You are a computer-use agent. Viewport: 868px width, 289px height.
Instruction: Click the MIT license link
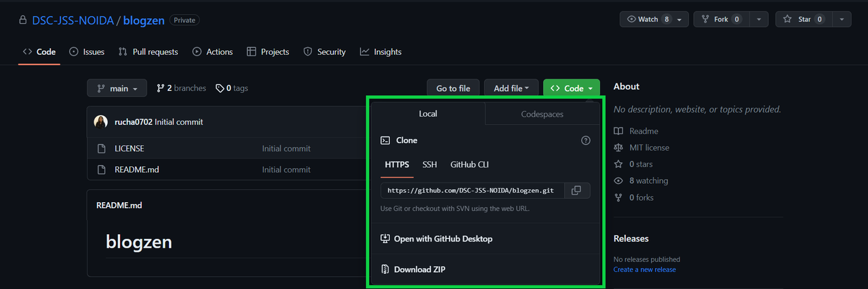pyautogui.click(x=642, y=147)
